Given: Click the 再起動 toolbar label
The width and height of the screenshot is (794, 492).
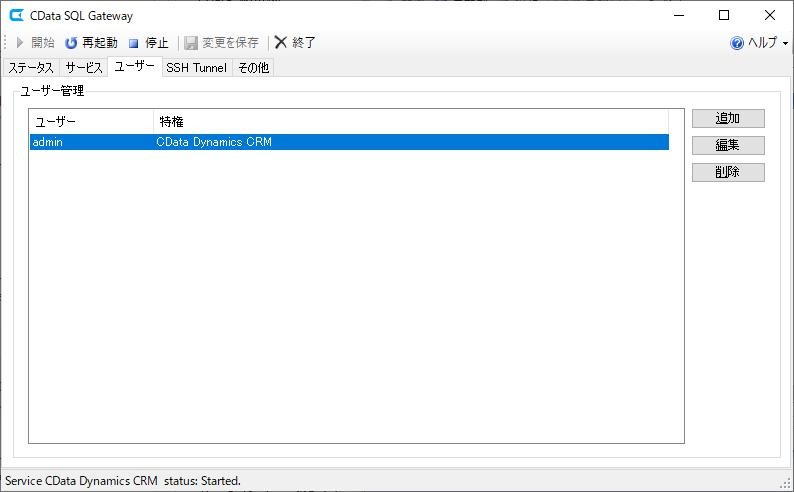Looking at the screenshot, I should [100, 43].
